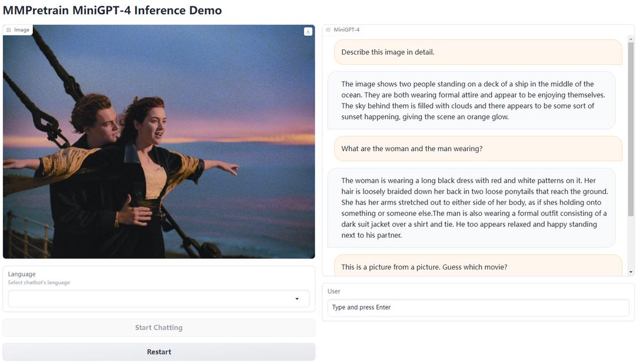Click the 'MMPretrain MiniGPT-4 Inference Demo' heading

(x=113, y=10)
